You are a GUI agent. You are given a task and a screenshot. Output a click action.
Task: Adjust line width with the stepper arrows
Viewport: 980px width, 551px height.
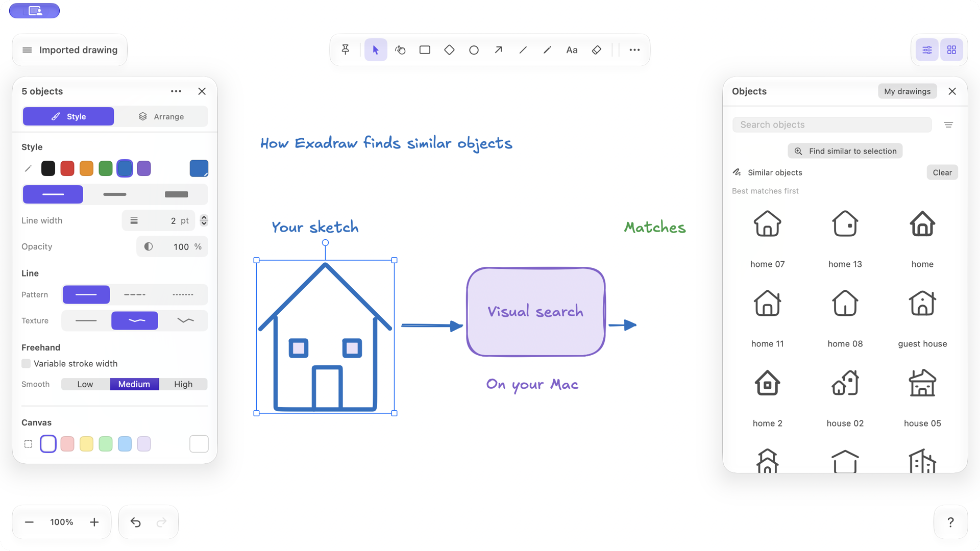pyautogui.click(x=204, y=220)
